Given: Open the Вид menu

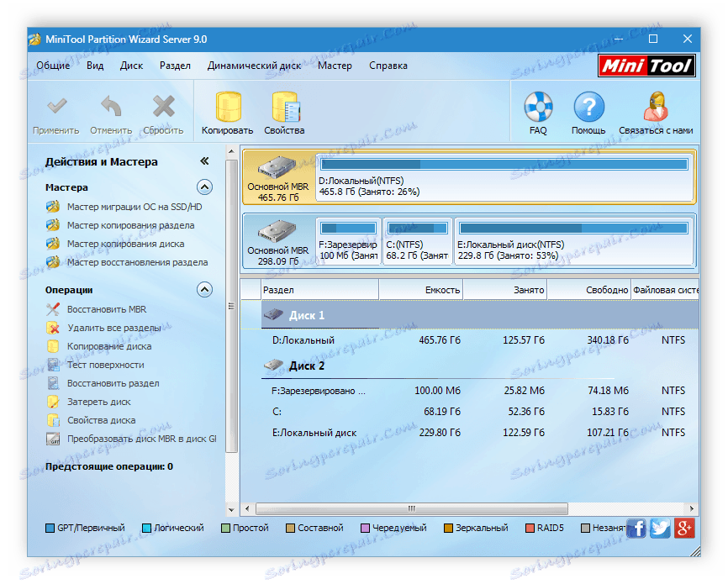Looking at the screenshot, I should point(95,66).
